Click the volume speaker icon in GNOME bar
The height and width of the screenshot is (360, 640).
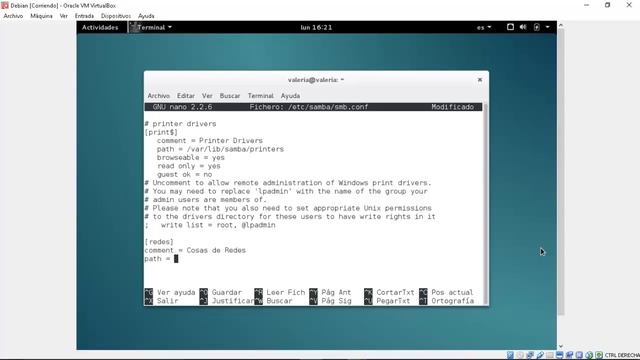(523, 27)
